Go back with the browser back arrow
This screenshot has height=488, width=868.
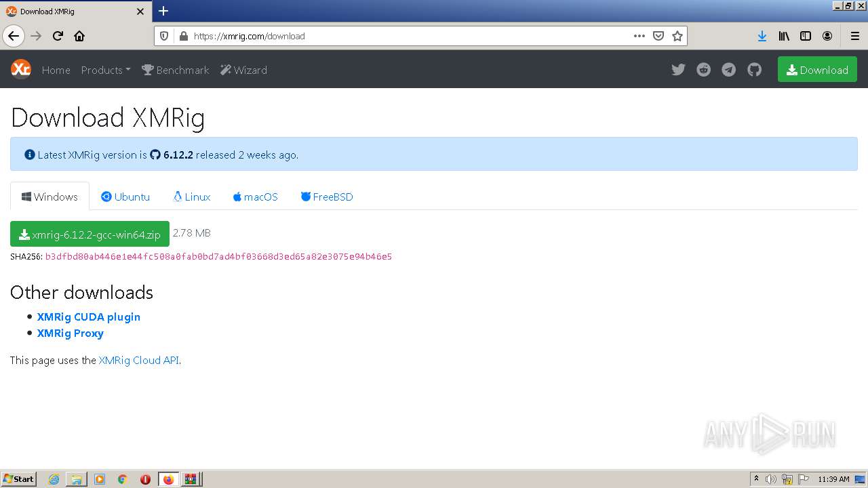[x=14, y=36]
